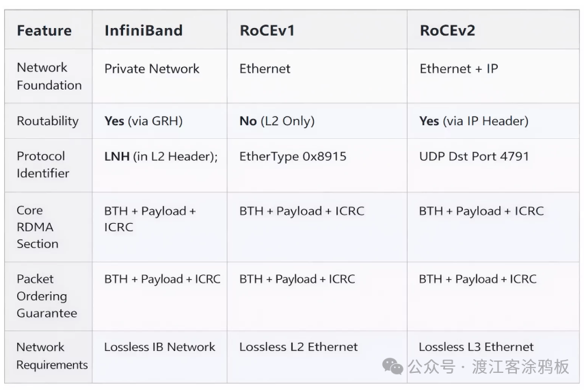Click the Lossless L2 Ethernet cell

pos(298,347)
